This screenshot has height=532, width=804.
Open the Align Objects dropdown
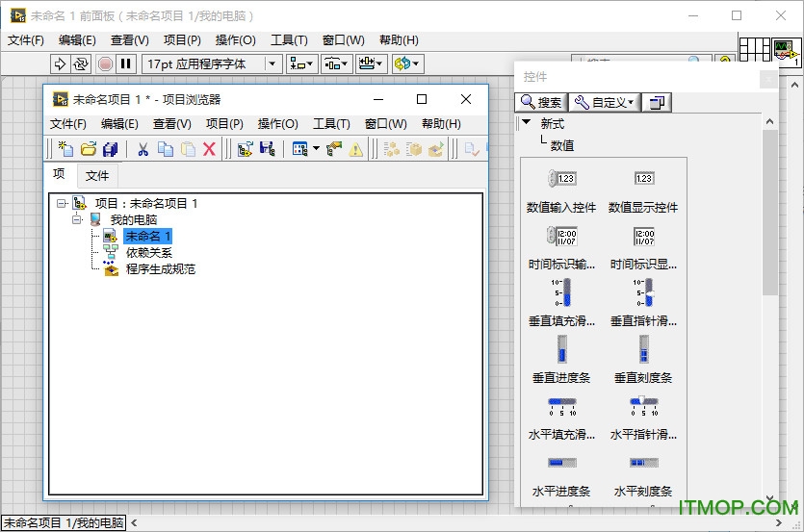click(301, 64)
